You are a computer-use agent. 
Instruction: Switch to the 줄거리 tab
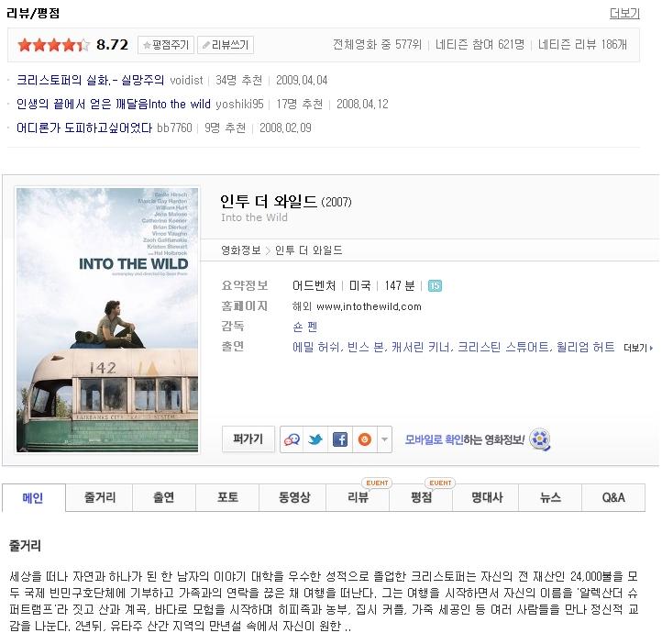click(x=100, y=497)
